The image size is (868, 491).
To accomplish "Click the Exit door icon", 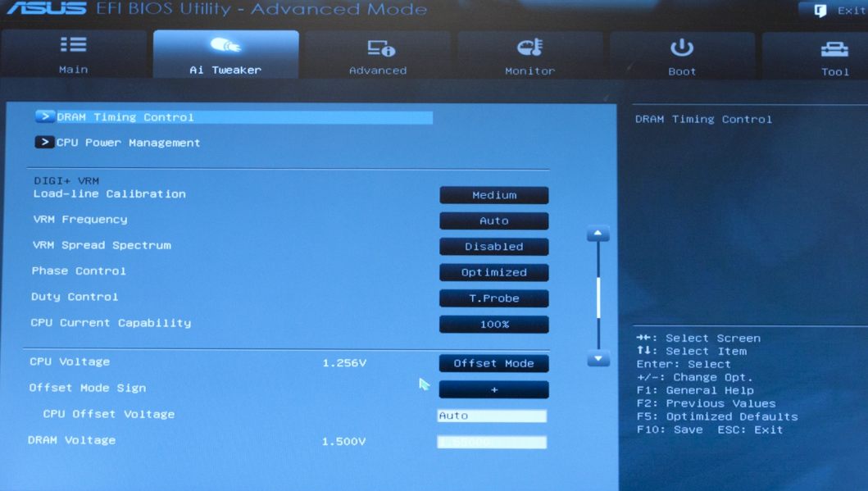I will tap(820, 10).
